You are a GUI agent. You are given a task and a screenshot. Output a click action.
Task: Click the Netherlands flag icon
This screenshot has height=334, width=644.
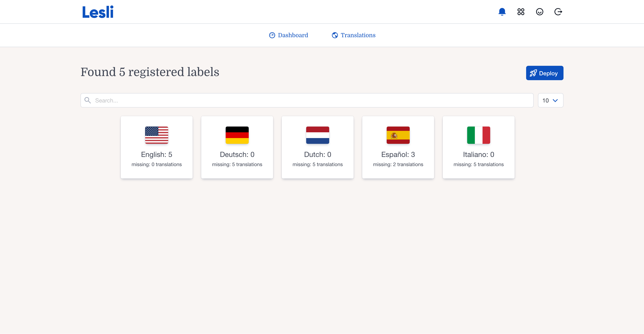point(318,135)
